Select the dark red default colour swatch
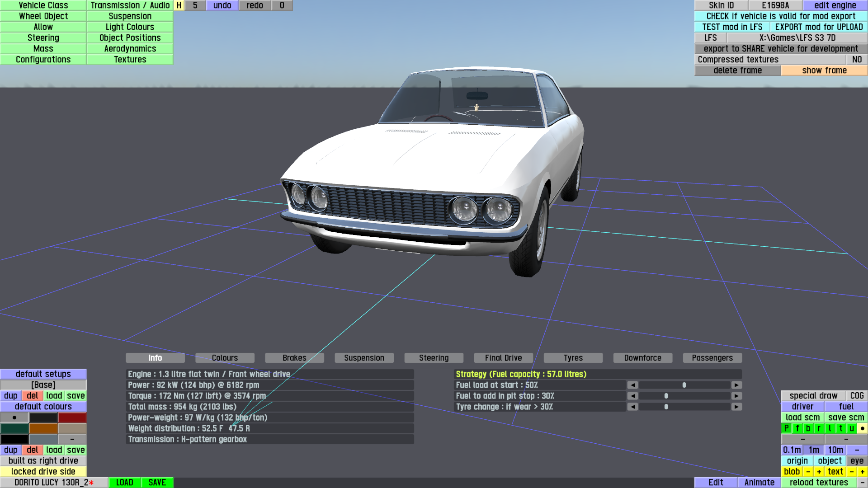 coord(72,418)
